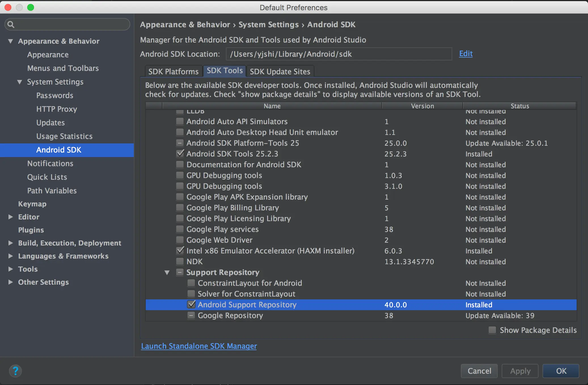Click the search magnifier icon
This screenshot has width=588, height=385.
pos(11,24)
